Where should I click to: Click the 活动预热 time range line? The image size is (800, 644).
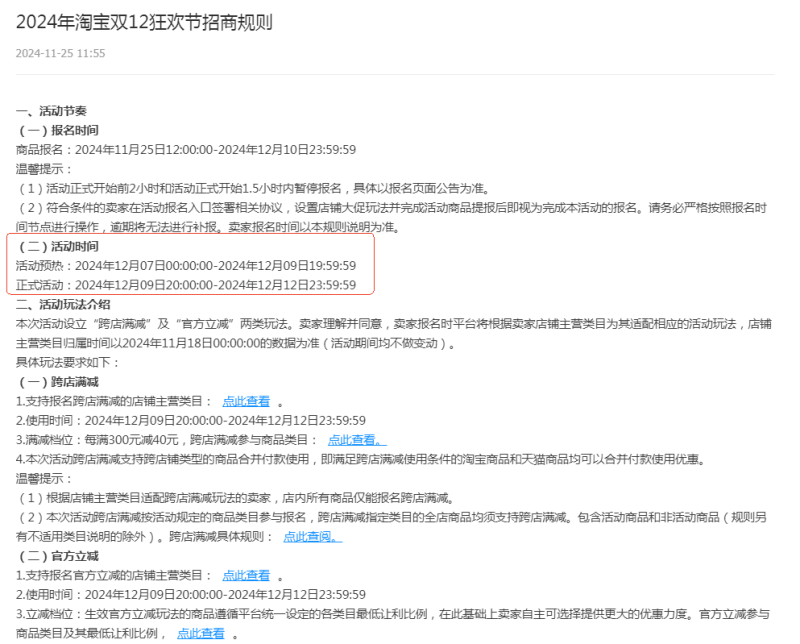186,266
